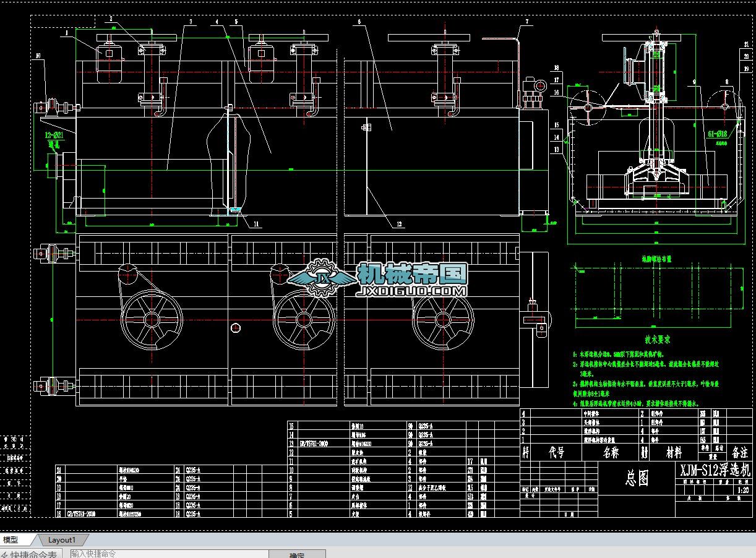Open the Layout1 tab

pos(62,540)
